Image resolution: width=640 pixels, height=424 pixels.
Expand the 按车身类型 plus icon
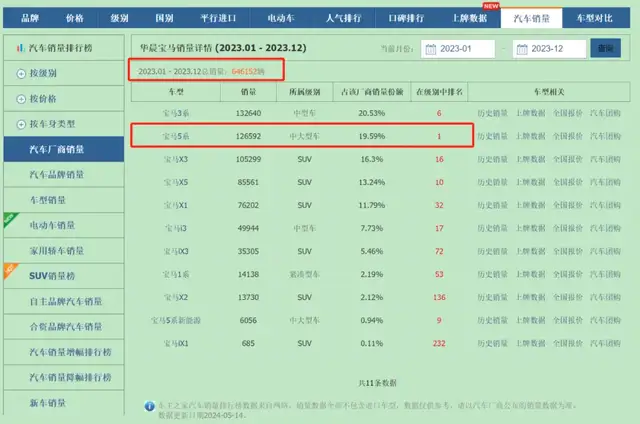(21, 124)
